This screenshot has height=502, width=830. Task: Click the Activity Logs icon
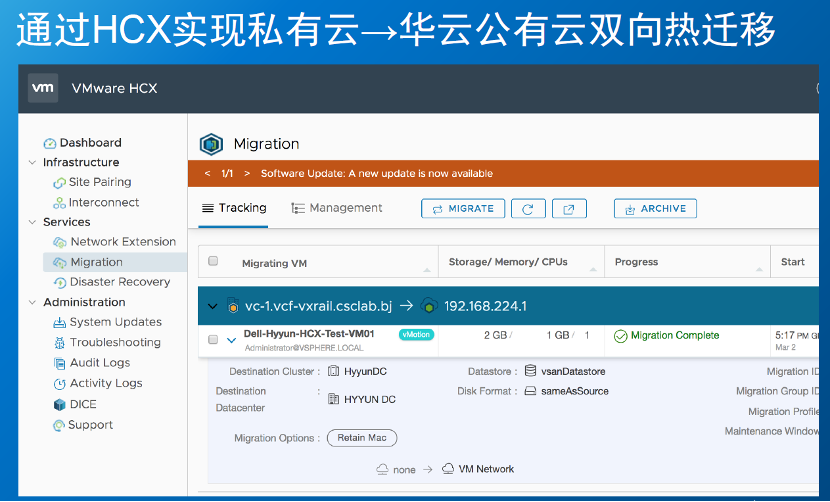[x=60, y=384]
